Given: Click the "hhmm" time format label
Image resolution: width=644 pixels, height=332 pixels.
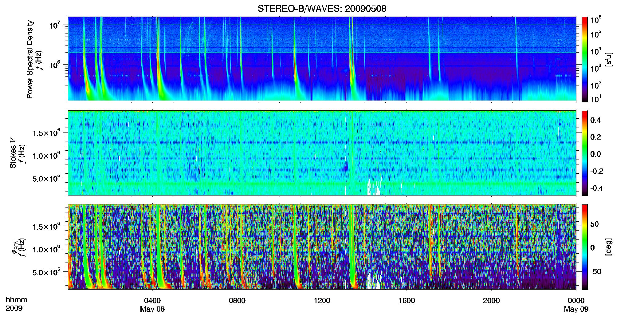Looking at the screenshot, I should click(x=17, y=300).
